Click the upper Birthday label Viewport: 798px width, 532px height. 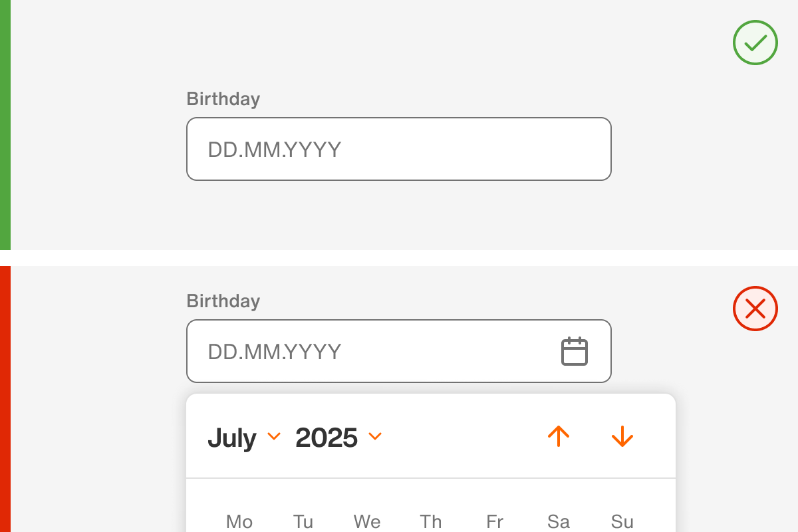[223, 99]
